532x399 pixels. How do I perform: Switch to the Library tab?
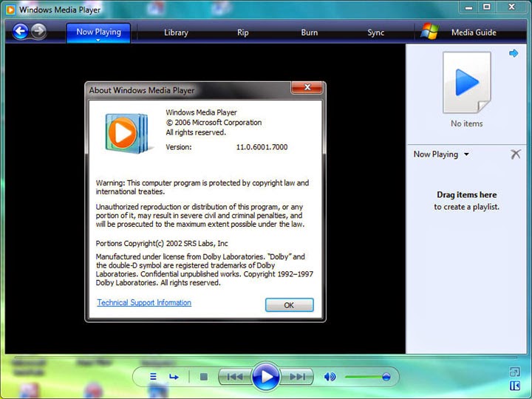(176, 33)
